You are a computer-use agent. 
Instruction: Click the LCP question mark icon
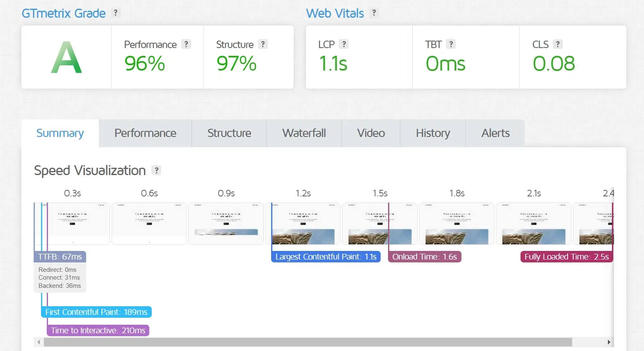coord(344,44)
